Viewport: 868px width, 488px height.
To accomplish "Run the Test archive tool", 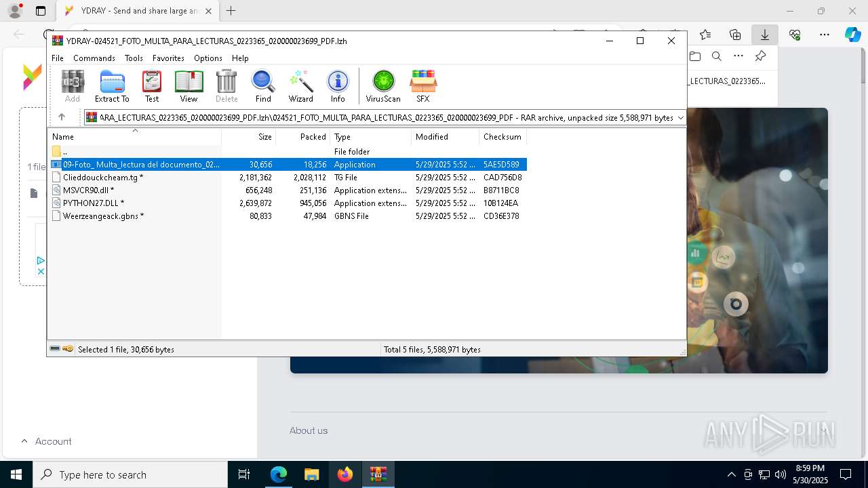I will 152,86.
